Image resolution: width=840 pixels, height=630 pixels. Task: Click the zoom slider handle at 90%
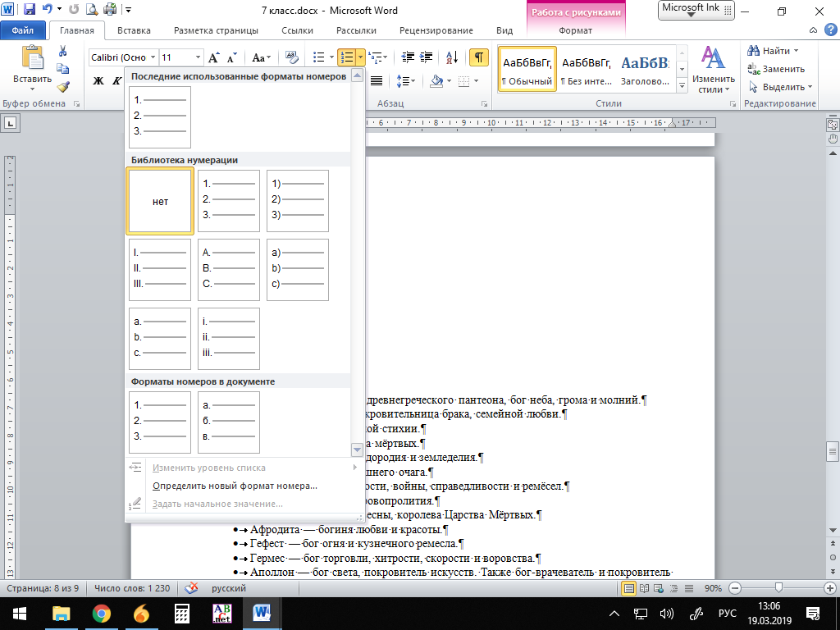(778, 588)
